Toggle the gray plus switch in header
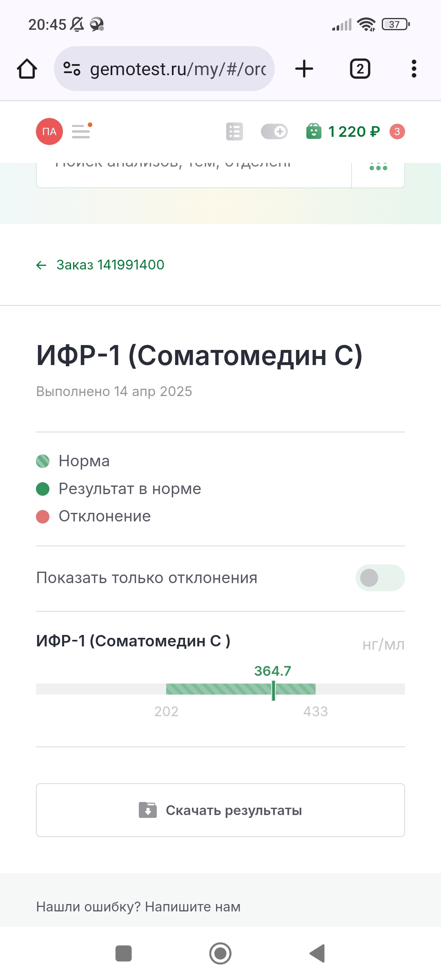Image resolution: width=441 pixels, height=980 pixels. (274, 131)
